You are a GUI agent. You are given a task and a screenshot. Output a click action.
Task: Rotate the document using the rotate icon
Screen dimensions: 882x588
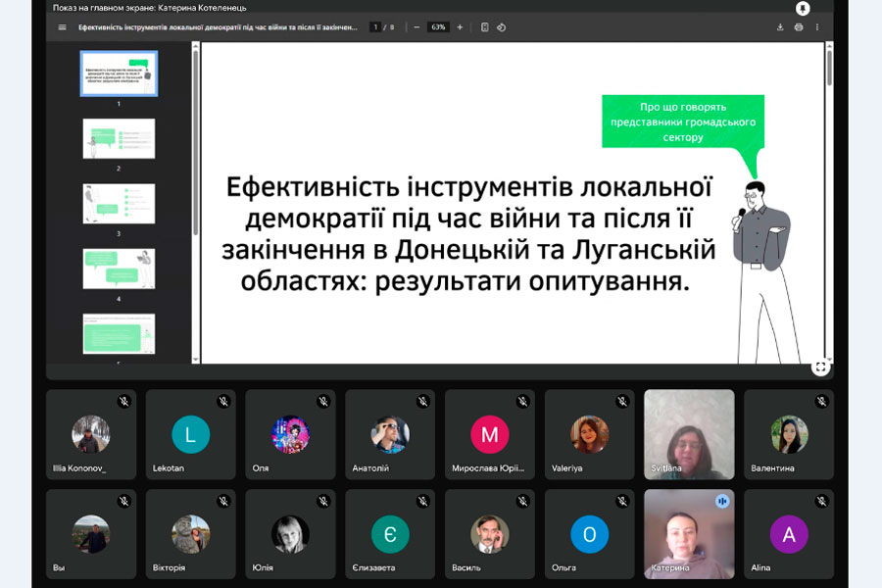[501, 27]
